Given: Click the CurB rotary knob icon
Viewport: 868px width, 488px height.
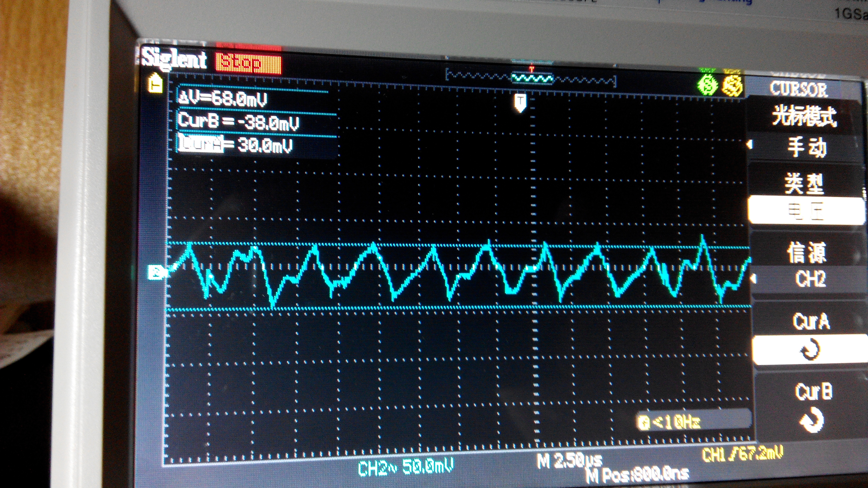Looking at the screenshot, I should point(812,420).
